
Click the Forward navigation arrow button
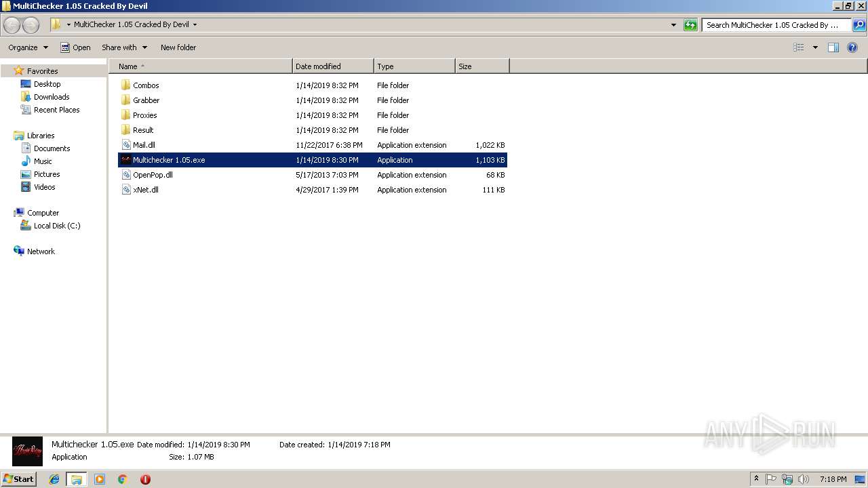31,25
